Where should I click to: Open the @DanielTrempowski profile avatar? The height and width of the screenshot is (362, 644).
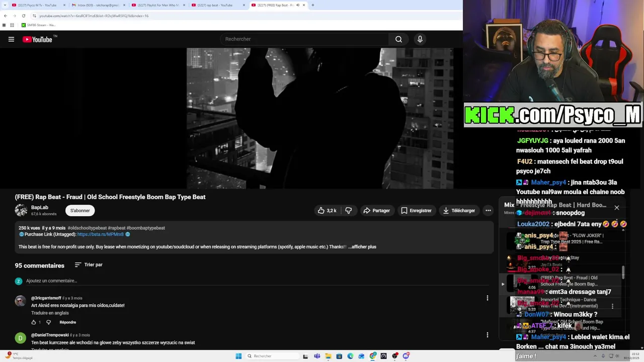[21, 338]
